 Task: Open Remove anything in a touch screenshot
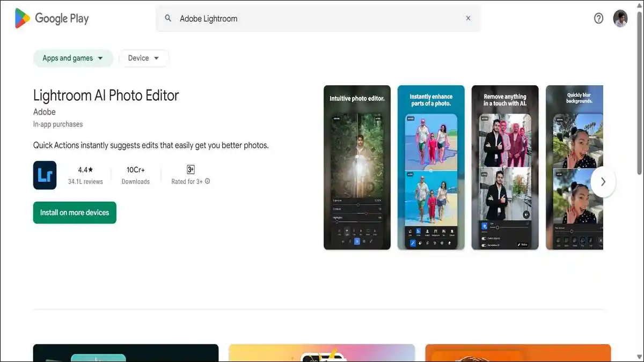tap(505, 167)
